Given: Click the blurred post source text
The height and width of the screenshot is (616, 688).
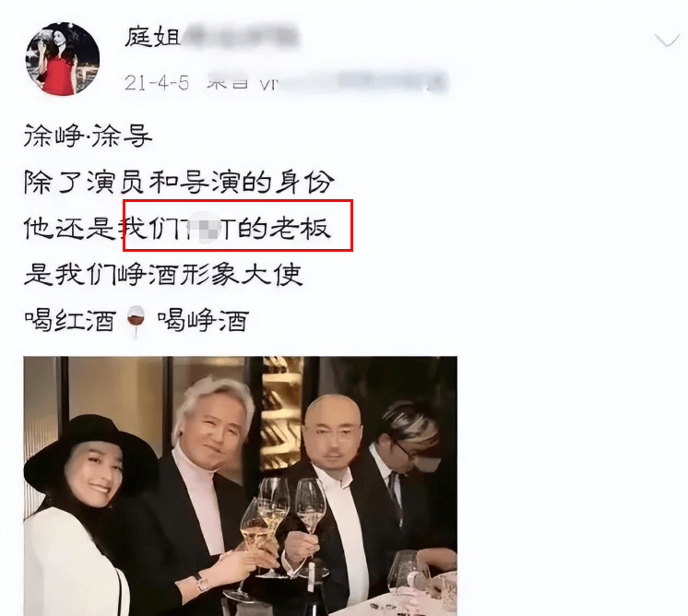Looking at the screenshot, I should pos(326,81).
